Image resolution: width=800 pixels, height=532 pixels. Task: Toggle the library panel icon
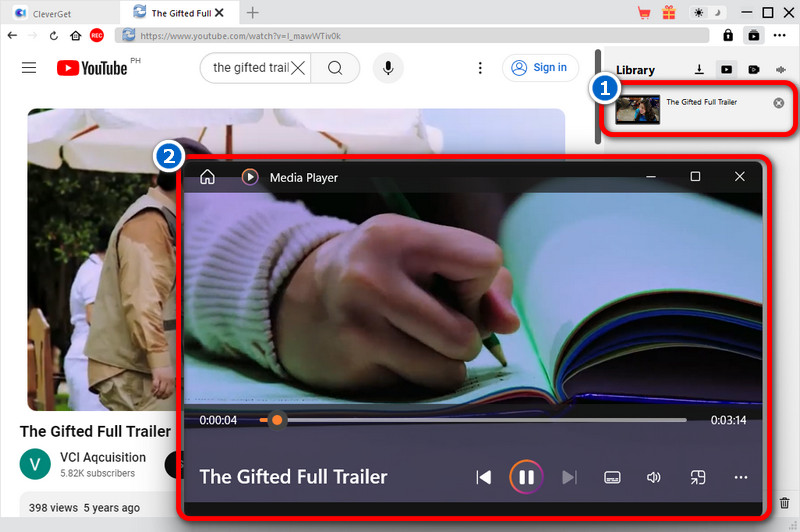point(754,35)
